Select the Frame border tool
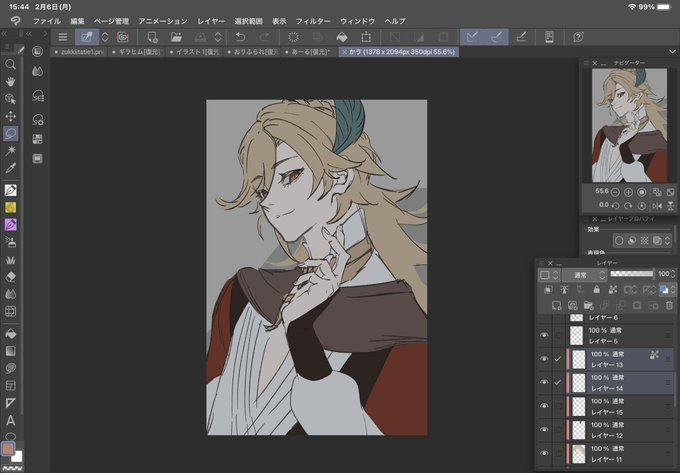The width and height of the screenshot is (680, 473). 10,385
